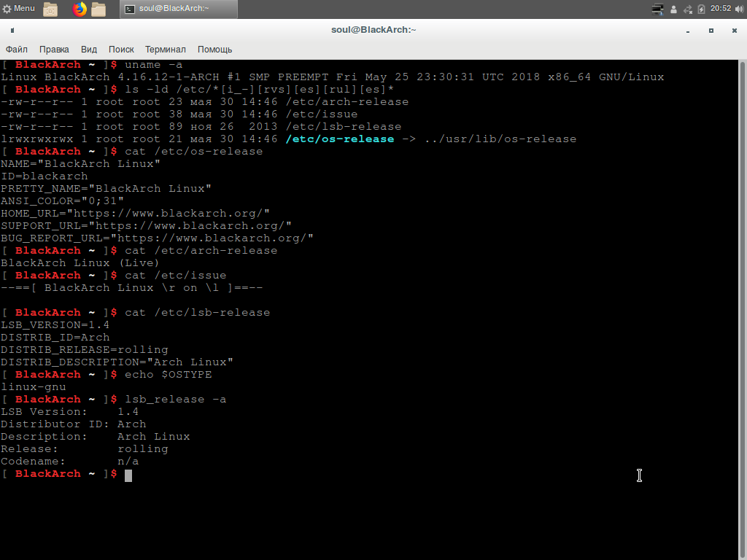The image size is (747, 560).
Task: Open the disconnected network arrows tray icon
Action: [x=687, y=9]
